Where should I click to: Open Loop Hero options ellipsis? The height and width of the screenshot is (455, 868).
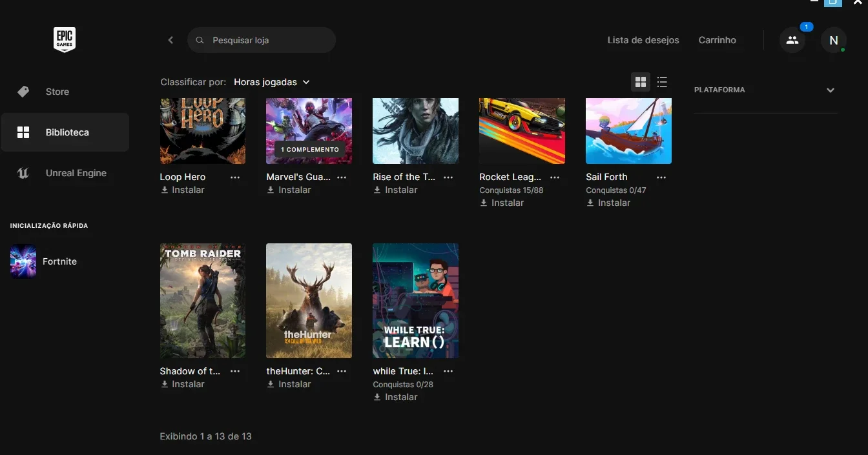coord(235,177)
